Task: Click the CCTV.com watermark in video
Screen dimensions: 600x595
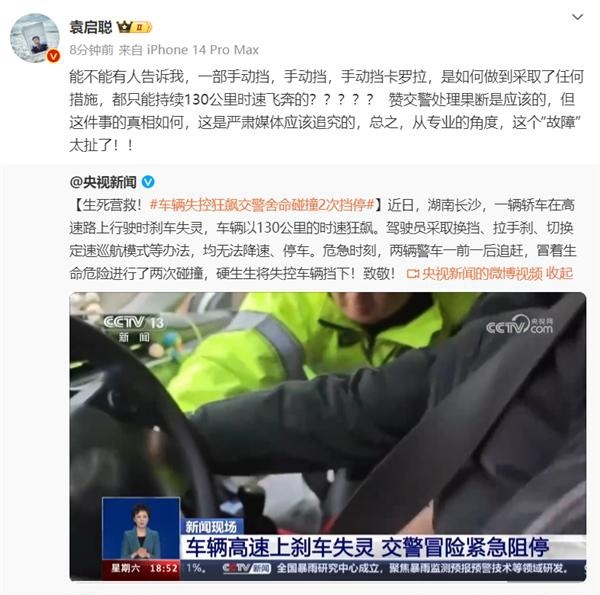Action: tap(520, 324)
